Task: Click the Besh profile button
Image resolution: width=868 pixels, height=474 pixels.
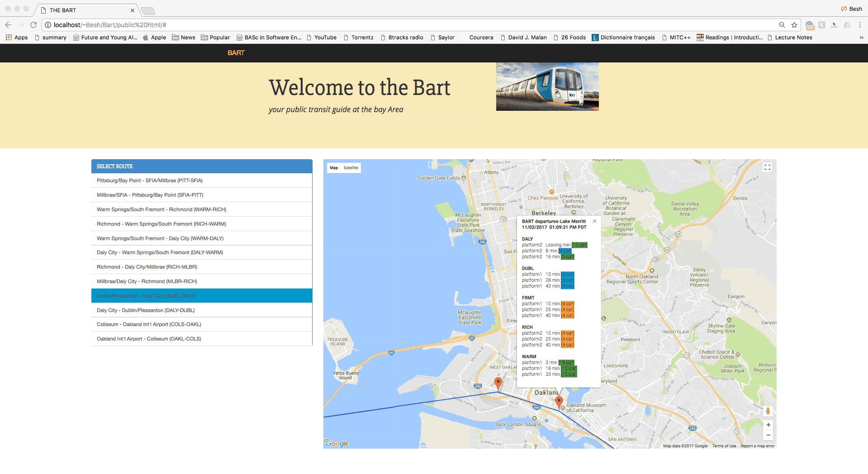Action: (851, 9)
